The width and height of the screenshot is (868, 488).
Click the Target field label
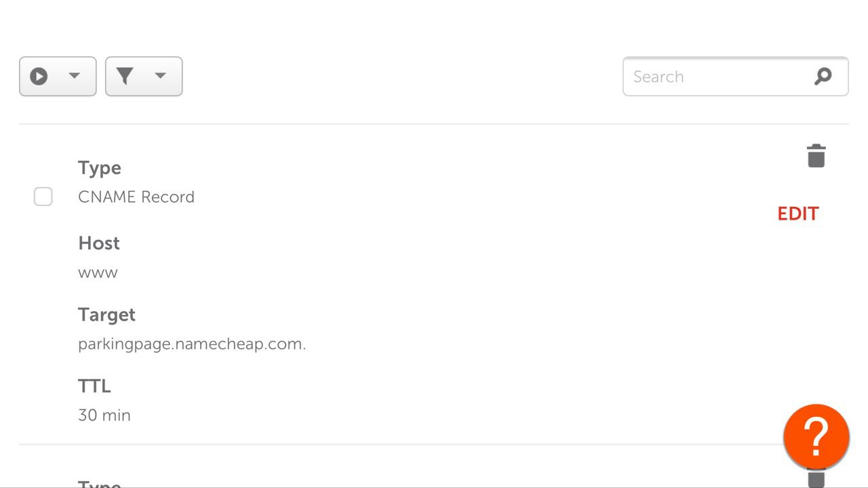[x=106, y=315]
